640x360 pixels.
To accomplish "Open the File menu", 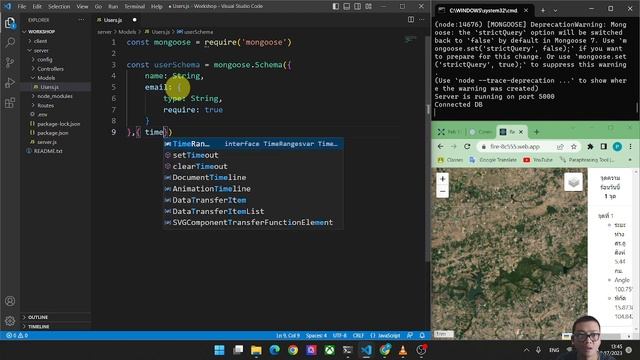I will click(22, 7).
